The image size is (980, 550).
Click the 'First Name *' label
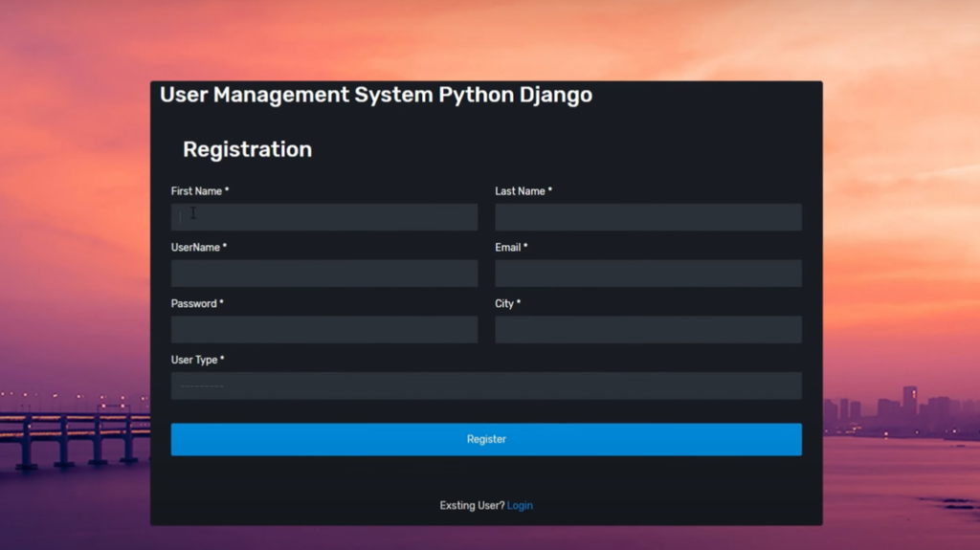click(200, 191)
